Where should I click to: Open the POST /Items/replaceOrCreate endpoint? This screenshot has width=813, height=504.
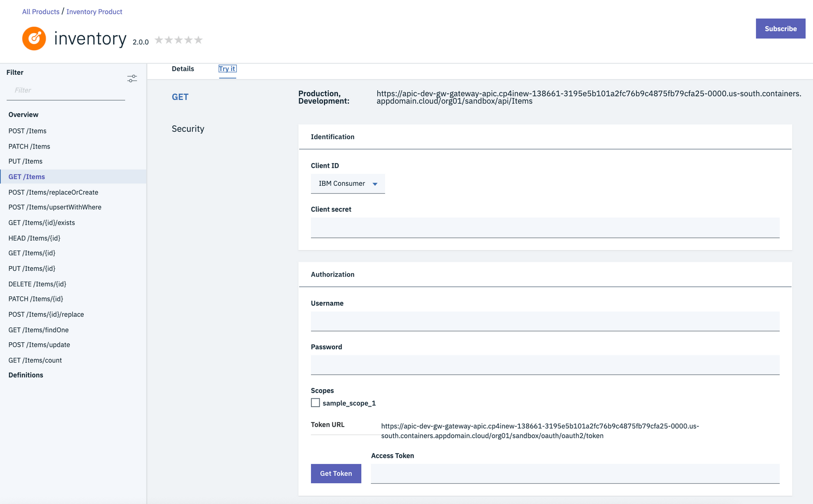(53, 192)
